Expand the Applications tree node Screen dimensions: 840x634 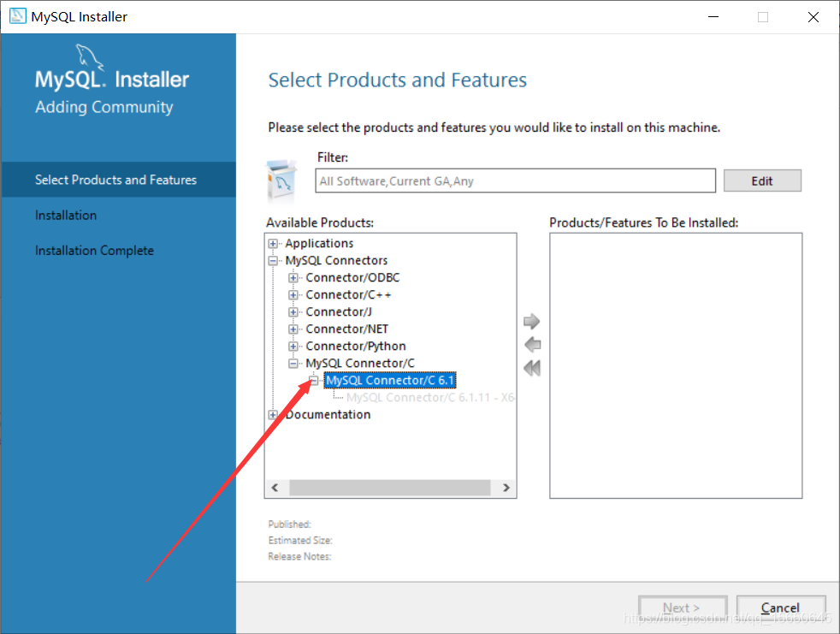point(273,243)
